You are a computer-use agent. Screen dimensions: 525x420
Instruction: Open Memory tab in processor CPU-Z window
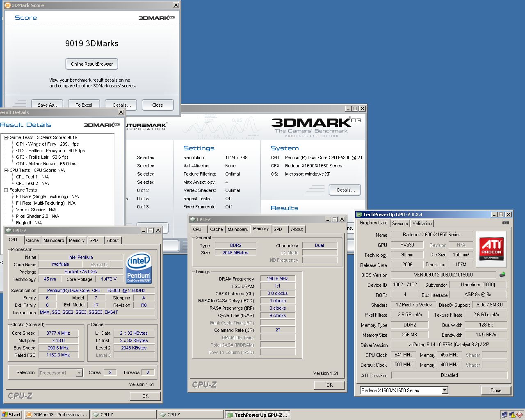click(x=77, y=240)
